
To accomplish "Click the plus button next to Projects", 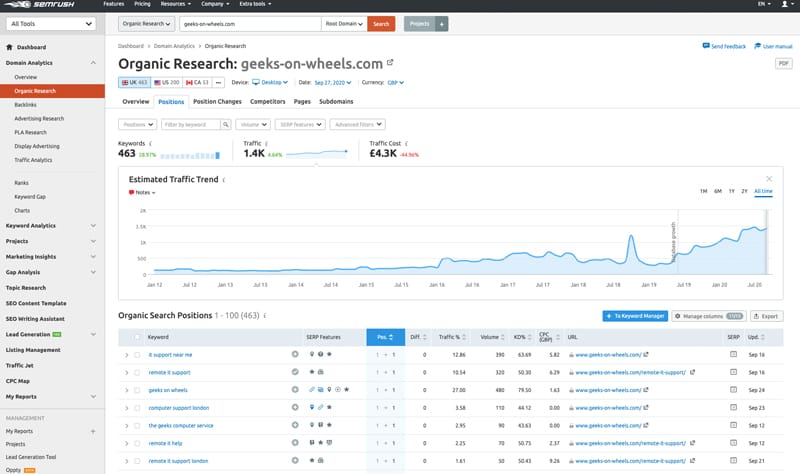I will (x=442, y=23).
